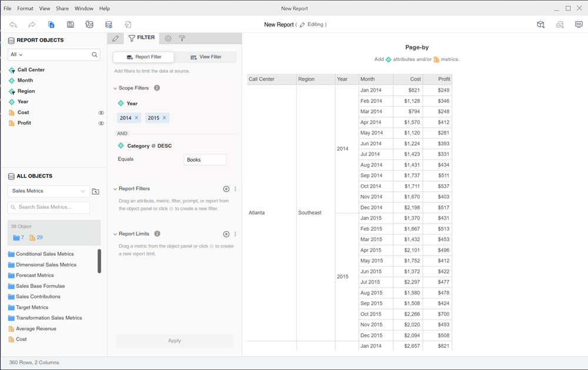Switch to View Filter mode
The width and height of the screenshot is (588, 370).
pos(206,57)
